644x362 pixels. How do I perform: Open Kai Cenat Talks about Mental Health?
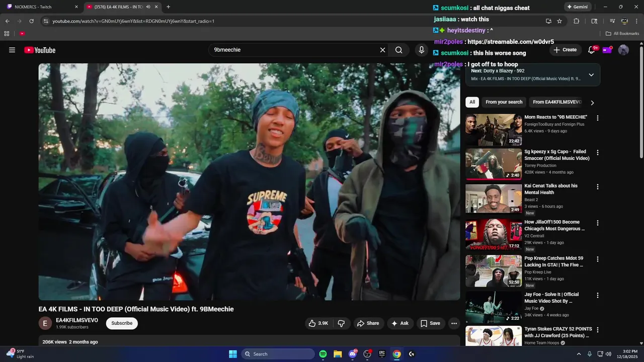[x=551, y=189]
